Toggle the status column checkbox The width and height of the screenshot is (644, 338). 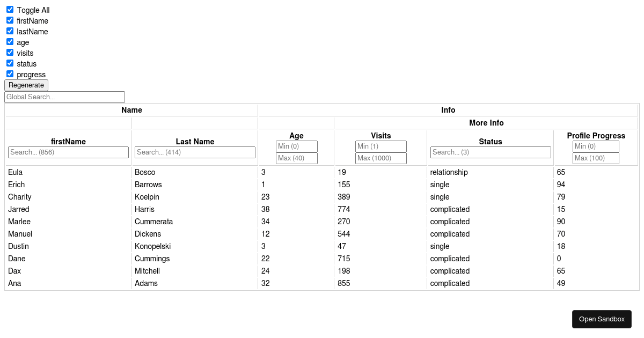(10, 63)
